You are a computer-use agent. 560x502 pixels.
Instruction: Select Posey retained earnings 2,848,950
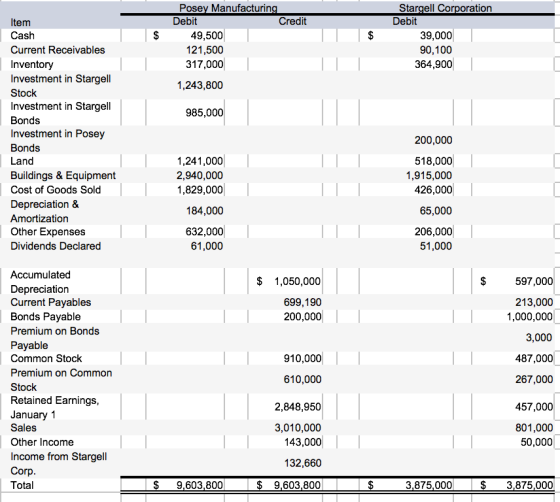[x=298, y=407]
